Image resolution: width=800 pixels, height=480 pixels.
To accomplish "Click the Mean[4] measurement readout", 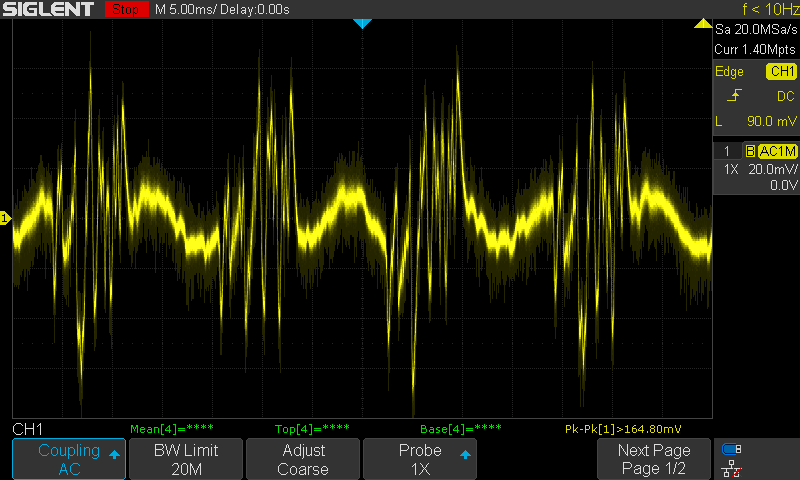I will point(172,428).
